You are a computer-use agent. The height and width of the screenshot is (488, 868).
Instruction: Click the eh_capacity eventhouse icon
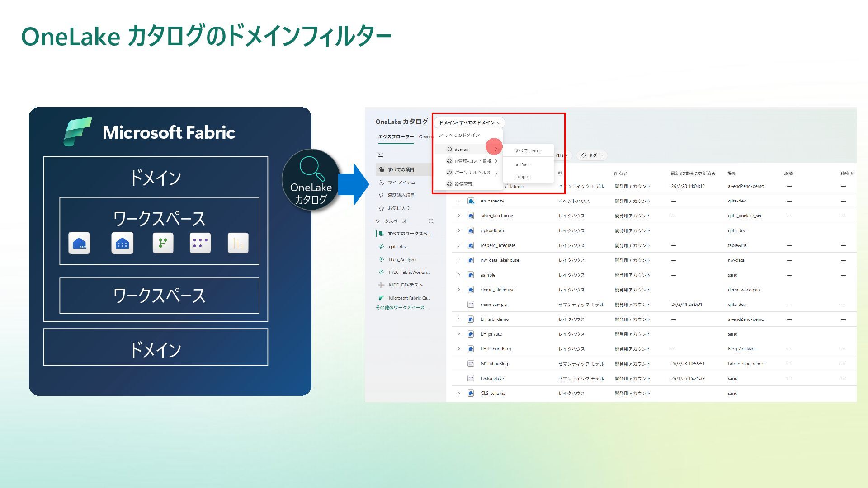click(x=471, y=201)
